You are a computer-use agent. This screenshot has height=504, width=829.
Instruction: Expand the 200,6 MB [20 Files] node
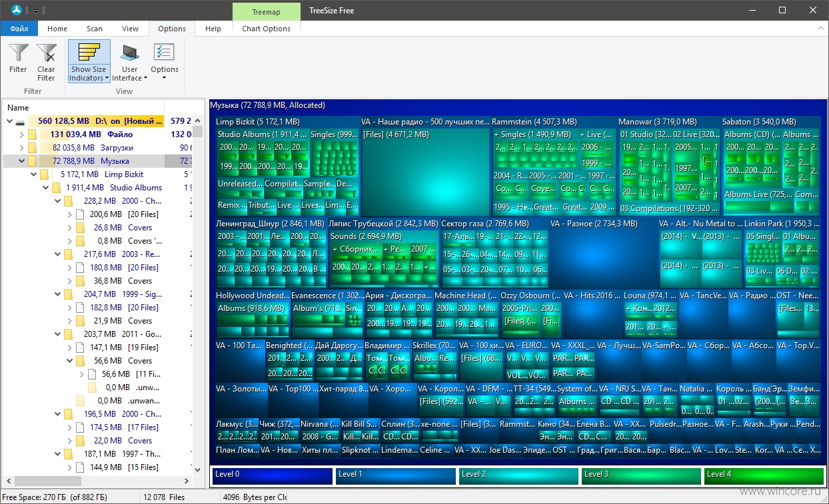click(x=69, y=214)
